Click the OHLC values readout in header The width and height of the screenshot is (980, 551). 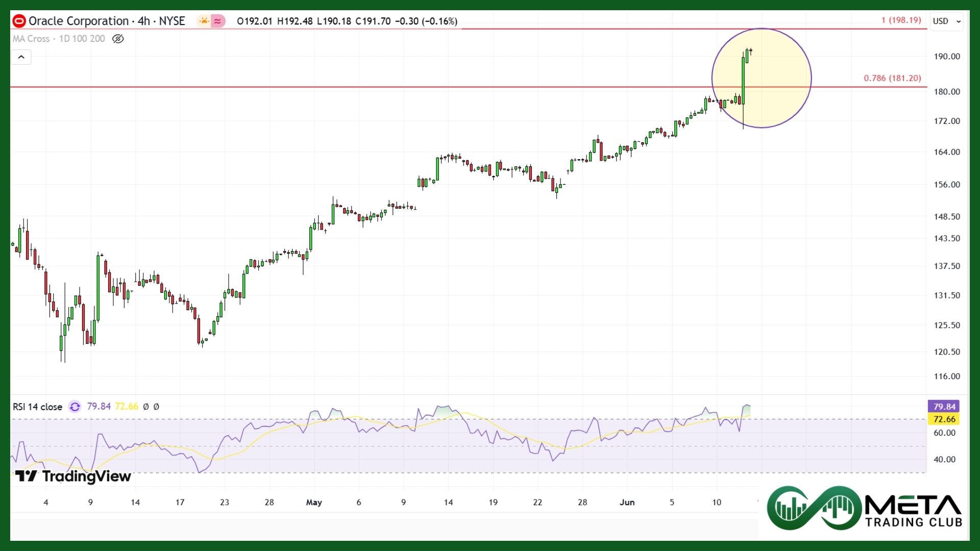347,21
